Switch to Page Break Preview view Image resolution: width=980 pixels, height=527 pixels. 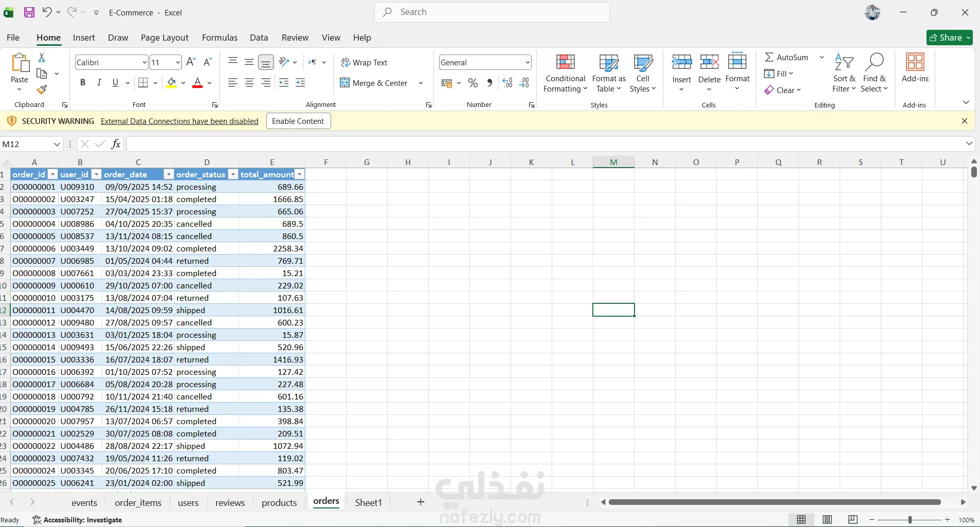pos(853,520)
